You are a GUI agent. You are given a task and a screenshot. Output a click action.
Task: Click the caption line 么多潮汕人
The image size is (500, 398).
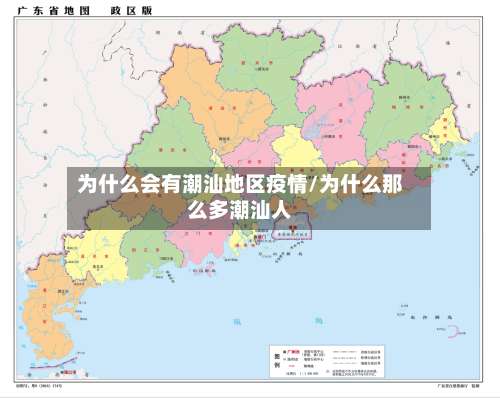click(240, 209)
